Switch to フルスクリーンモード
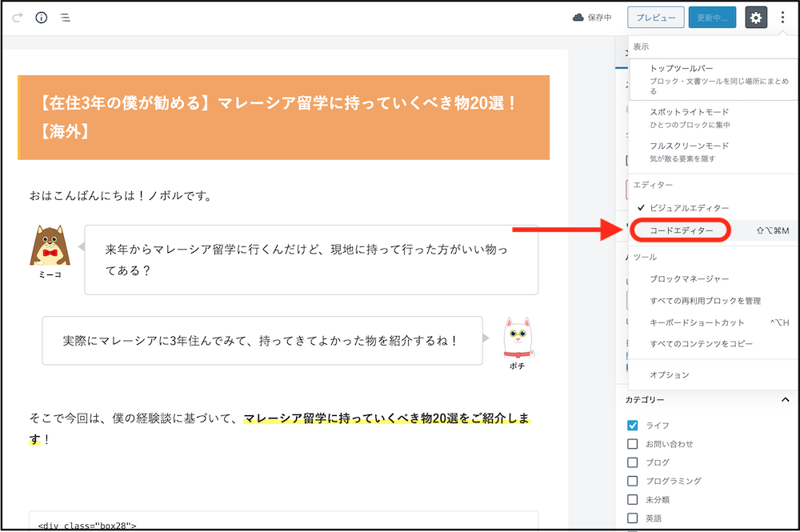This screenshot has width=800, height=532. 714,152
